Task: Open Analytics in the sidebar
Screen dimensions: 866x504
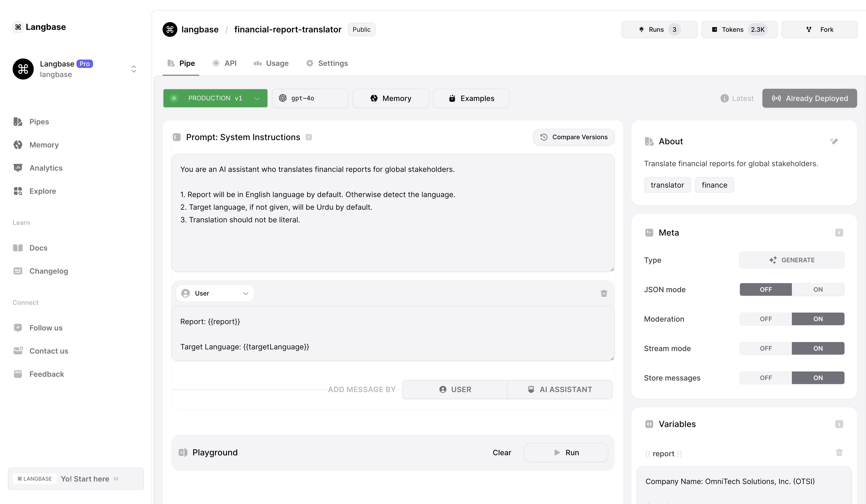Action: coord(46,168)
